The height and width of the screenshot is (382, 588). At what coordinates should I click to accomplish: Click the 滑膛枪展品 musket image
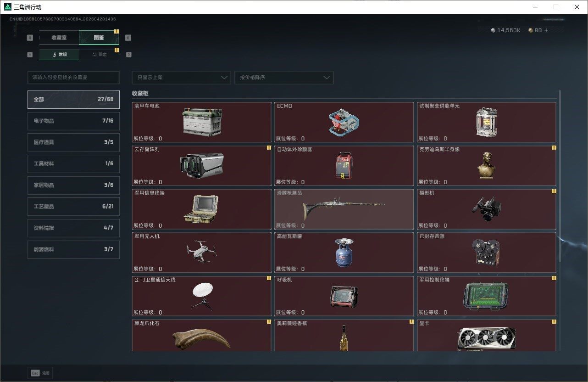tap(344, 210)
